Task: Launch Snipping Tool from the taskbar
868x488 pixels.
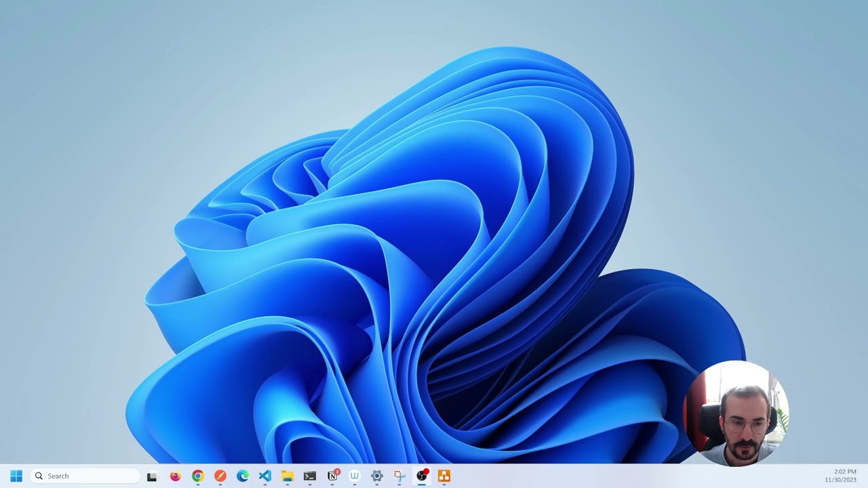Action: (399, 476)
